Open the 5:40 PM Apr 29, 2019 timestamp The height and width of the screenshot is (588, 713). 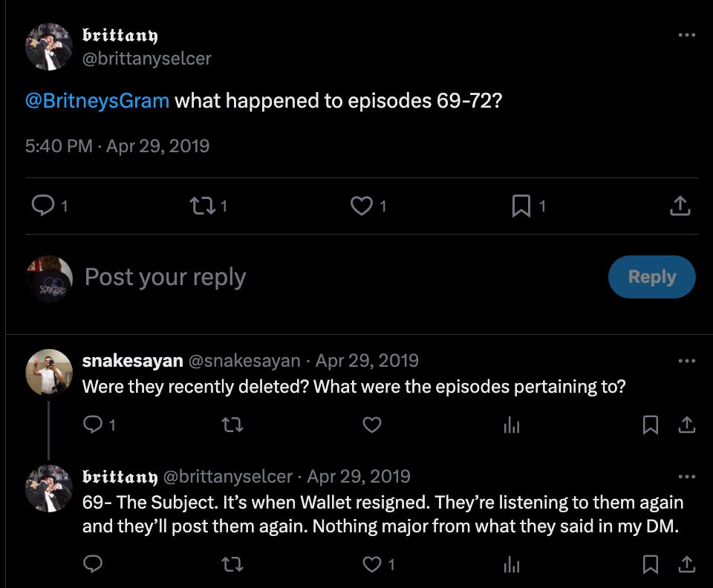(x=117, y=146)
